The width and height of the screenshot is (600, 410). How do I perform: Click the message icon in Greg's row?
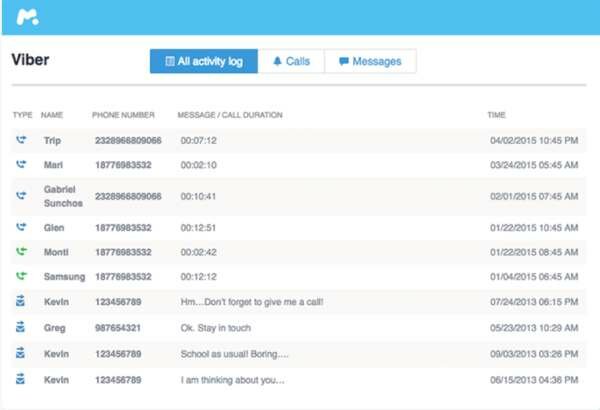coord(20,327)
